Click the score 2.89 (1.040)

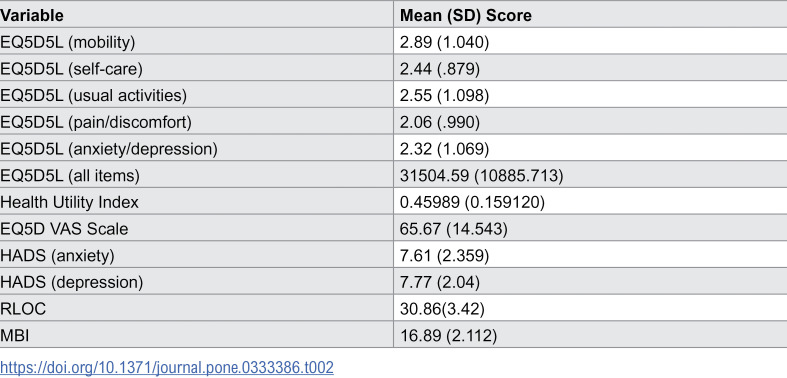point(444,43)
